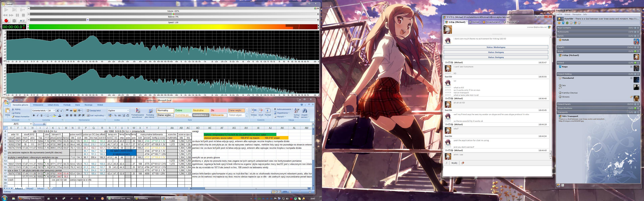644x201 pixels.
Task: Open Start menu orb on taskbar
Action: 5,198
